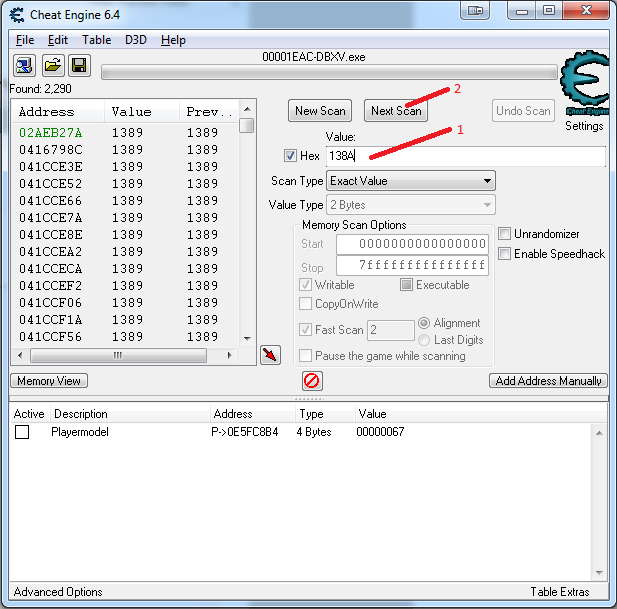Click the New Scan button

[x=320, y=111]
